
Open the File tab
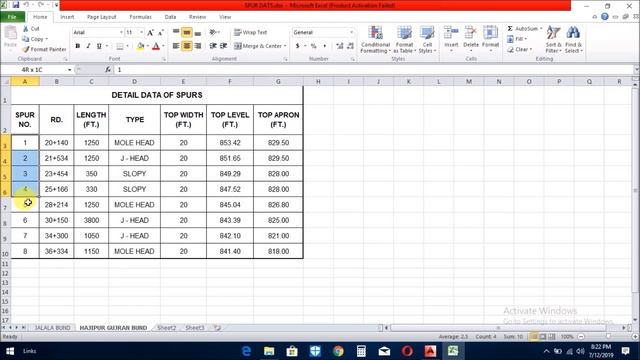pos(12,17)
